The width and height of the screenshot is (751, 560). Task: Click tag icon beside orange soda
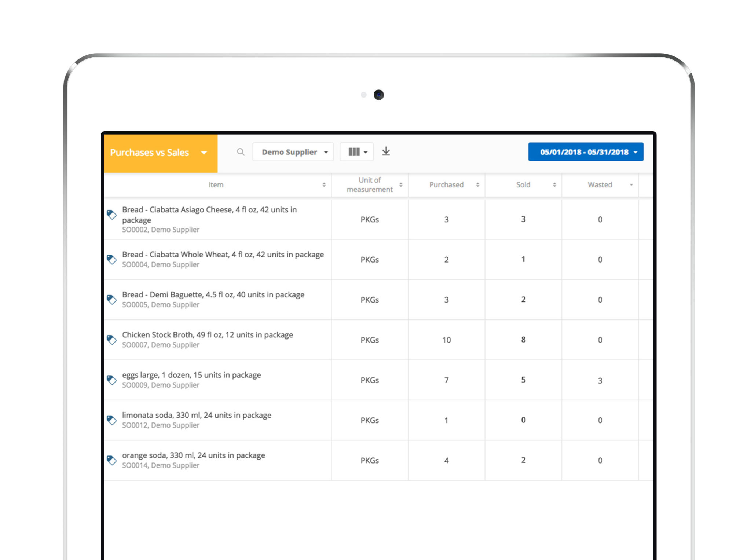(111, 460)
